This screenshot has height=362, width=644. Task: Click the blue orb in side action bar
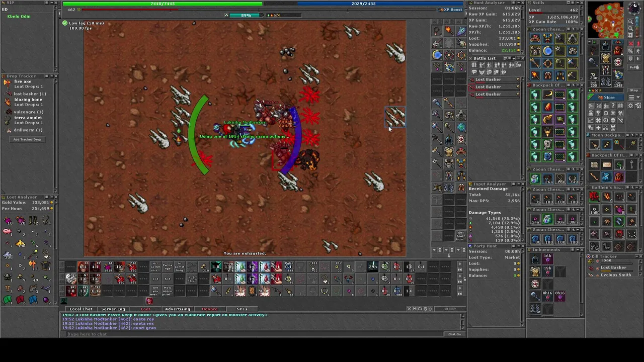click(437, 55)
